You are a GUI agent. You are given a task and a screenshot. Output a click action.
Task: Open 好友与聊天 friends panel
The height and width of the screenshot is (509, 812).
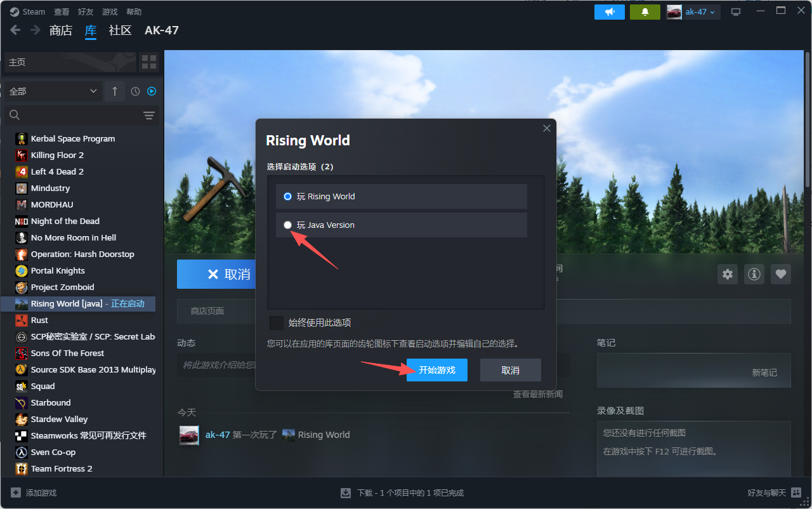774,492
